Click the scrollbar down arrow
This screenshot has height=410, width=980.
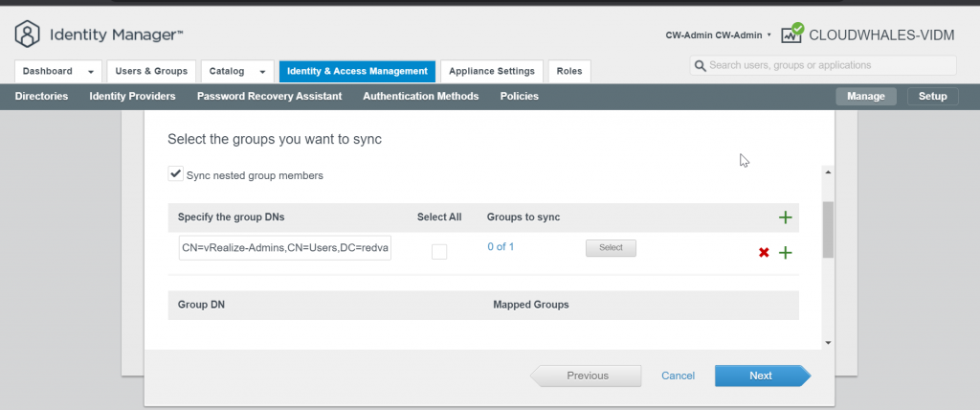coord(828,343)
